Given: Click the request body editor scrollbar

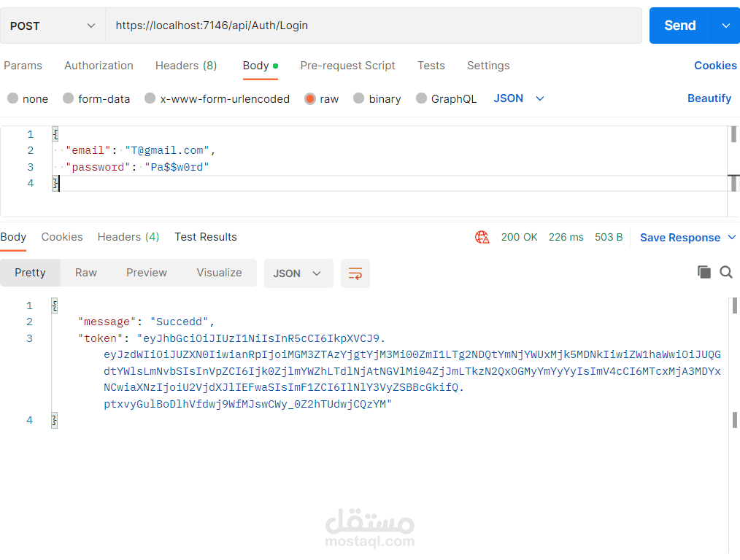Looking at the screenshot, I should 733,134.
